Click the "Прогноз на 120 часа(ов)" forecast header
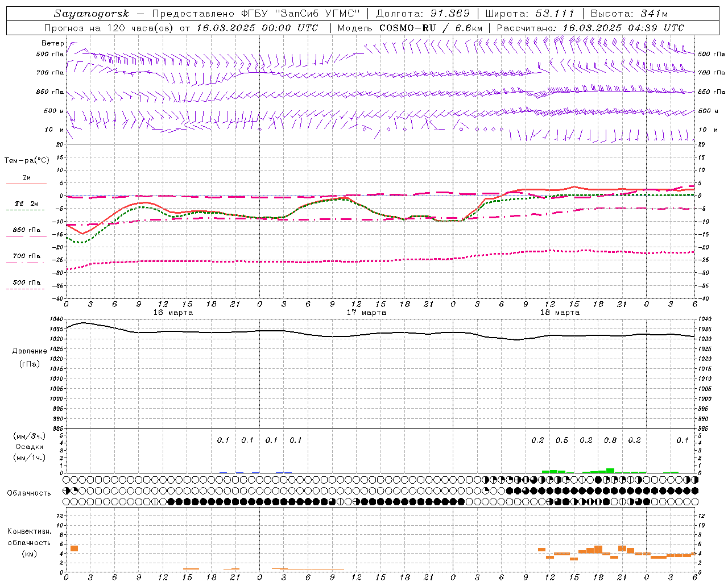This screenshot has width=728, height=582. (x=110, y=28)
